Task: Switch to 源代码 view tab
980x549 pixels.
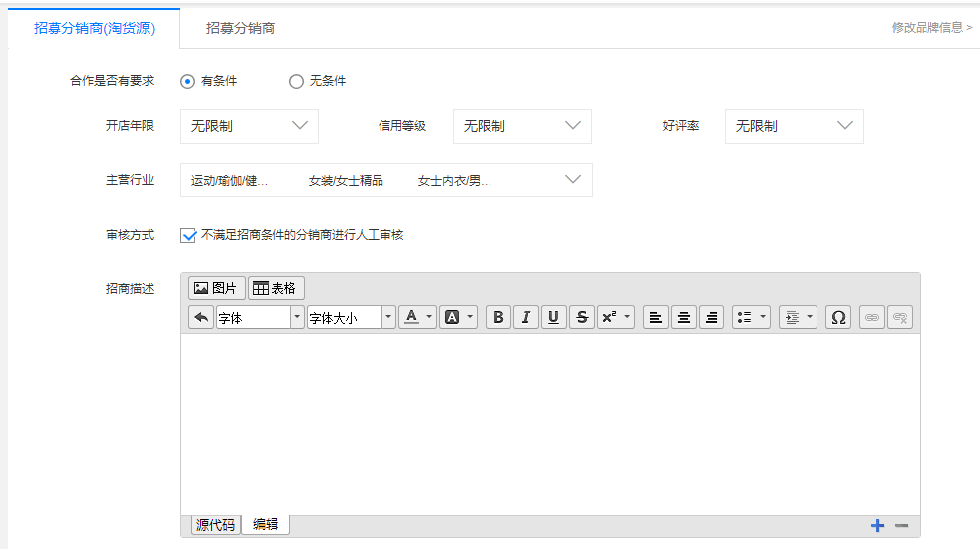Action: [x=216, y=525]
